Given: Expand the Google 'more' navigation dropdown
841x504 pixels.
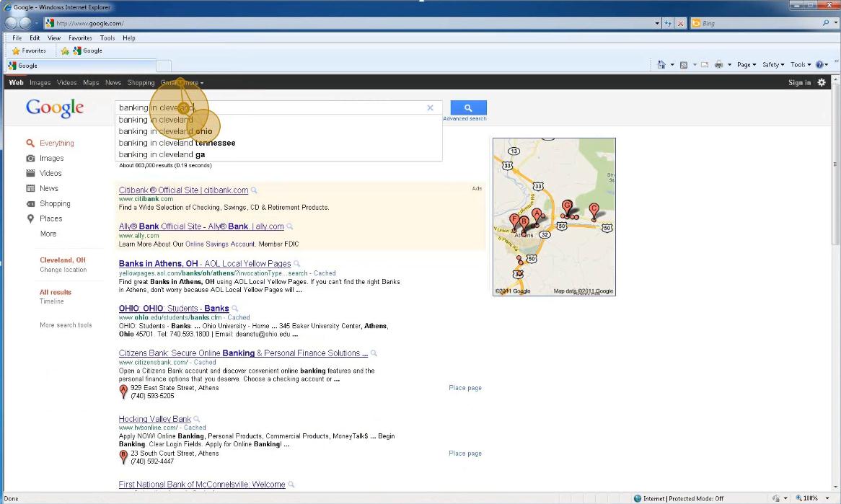Looking at the screenshot, I should coord(193,83).
